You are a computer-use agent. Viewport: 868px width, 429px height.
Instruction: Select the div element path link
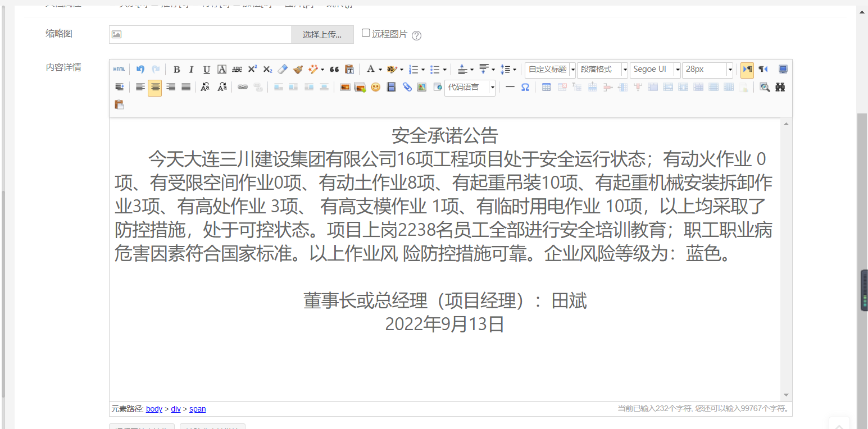176,409
